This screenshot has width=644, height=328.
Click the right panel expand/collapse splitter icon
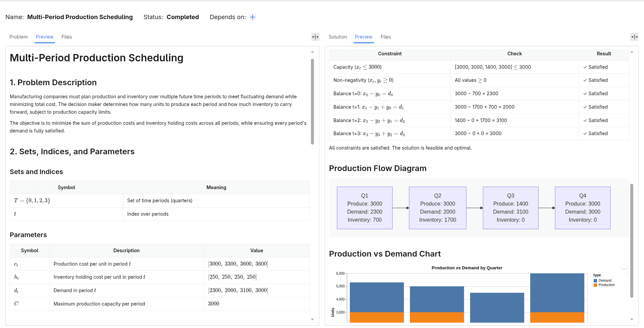click(x=635, y=37)
